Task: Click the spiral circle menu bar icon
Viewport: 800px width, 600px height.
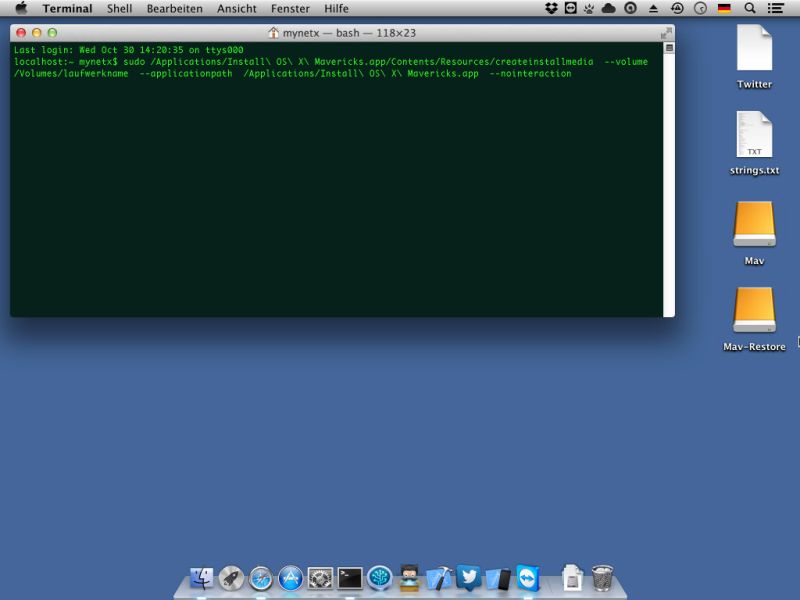Action: click(631, 8)
